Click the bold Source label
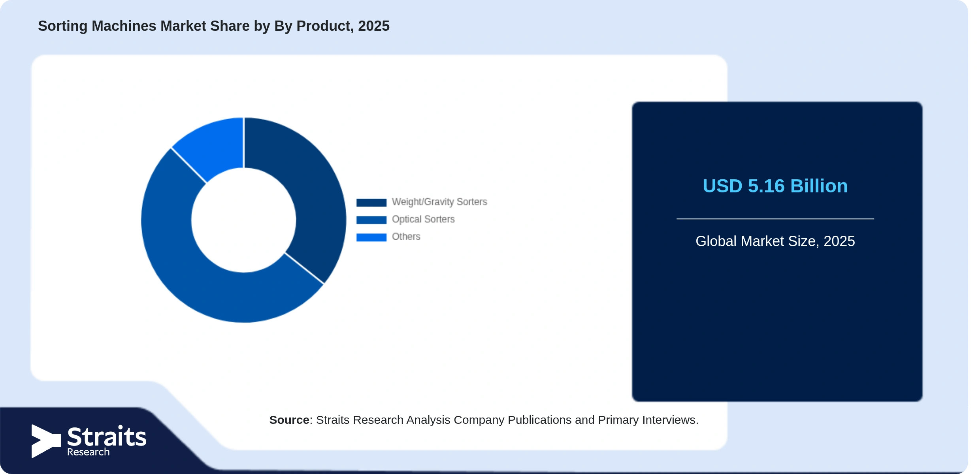Viewport: 980px width, 474px height. [x=289, y=420]
